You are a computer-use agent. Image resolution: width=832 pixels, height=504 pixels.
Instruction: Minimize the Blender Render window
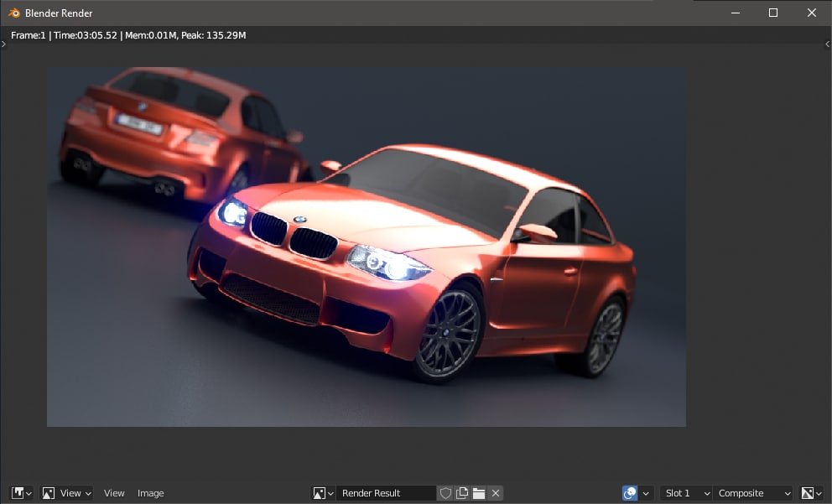(736, 13)
